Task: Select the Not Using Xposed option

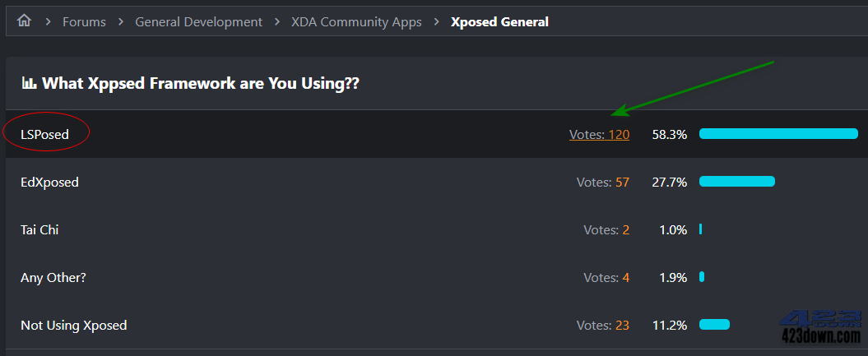Action: pos(73,325)
